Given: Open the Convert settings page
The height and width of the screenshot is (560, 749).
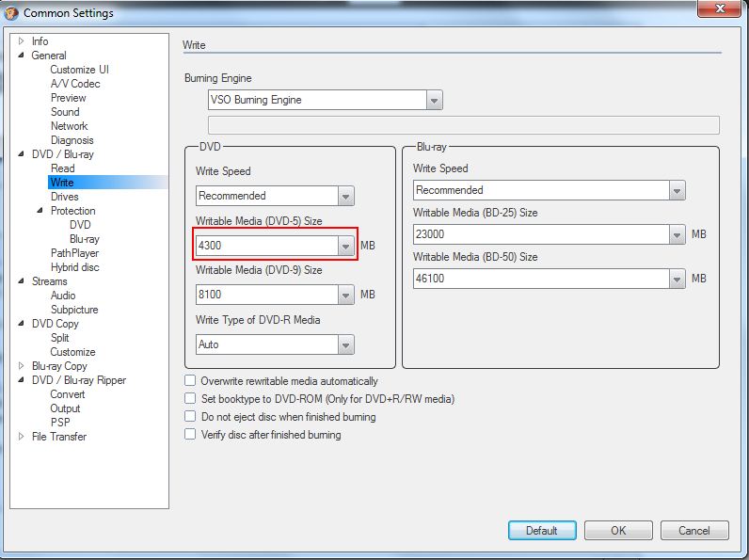Looking at the screenshot, I should tap(68, 394).
